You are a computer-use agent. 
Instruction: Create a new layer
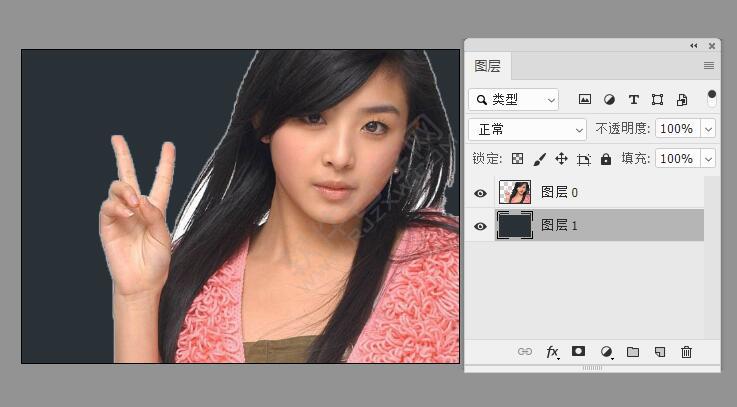pos(660,352)
